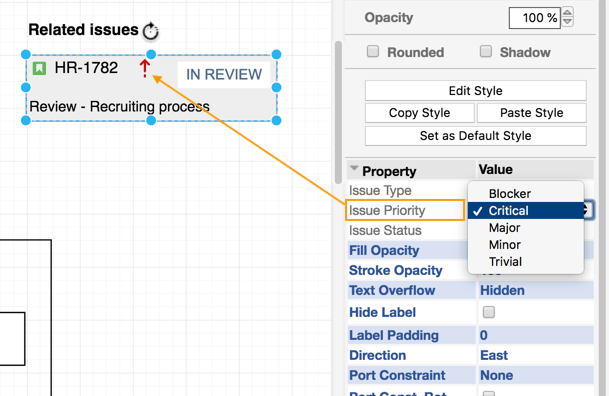This screenshot has height=396, width=609.
Task: Choose Minor from the priority dropdown
Action: click(526, 245)
